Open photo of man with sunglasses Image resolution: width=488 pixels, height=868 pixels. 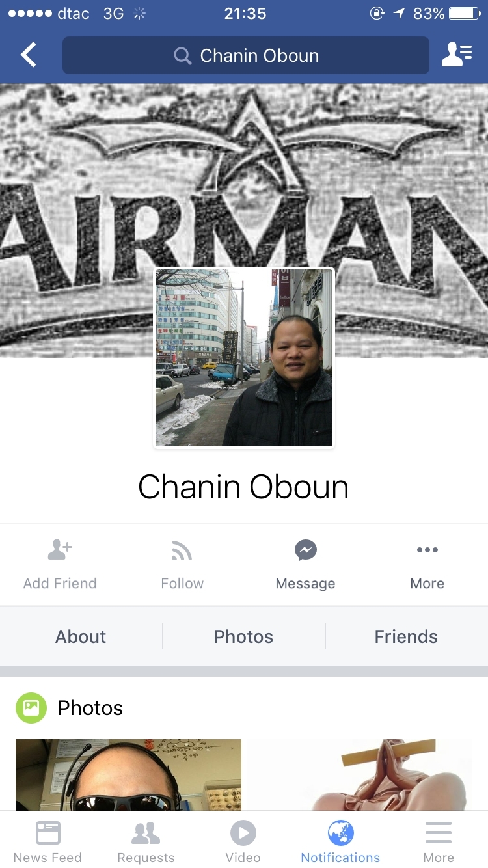[x=128, y=774]
